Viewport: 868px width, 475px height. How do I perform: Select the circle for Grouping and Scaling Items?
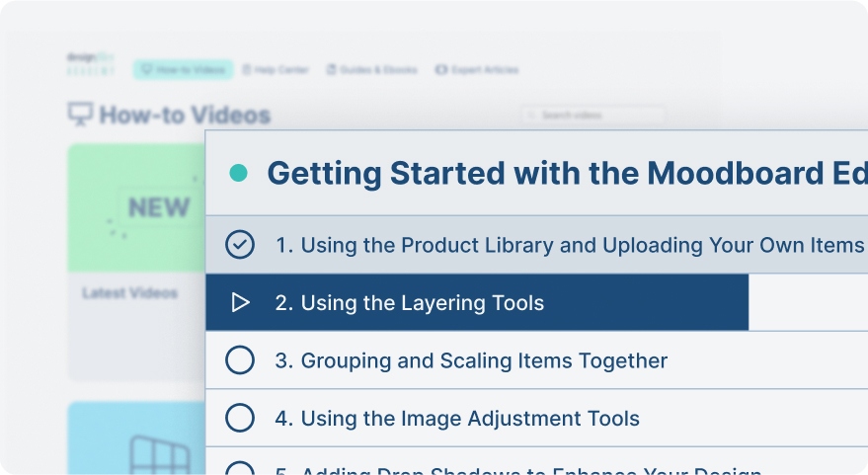click(240, 360)
